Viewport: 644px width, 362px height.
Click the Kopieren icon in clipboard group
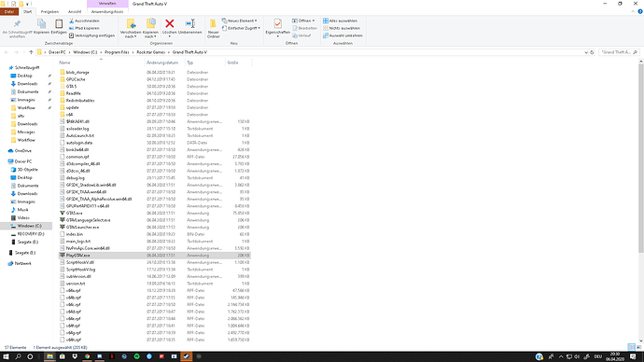tap(41, 24)
